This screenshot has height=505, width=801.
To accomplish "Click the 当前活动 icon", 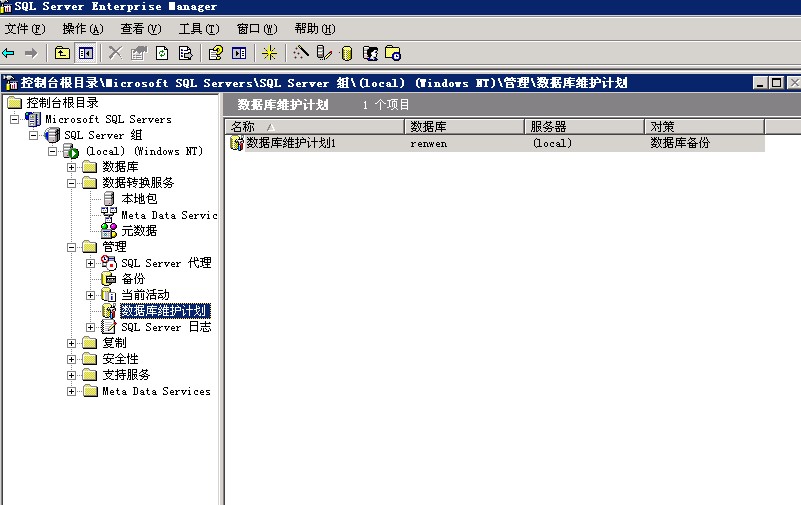I will coord(109,295).
